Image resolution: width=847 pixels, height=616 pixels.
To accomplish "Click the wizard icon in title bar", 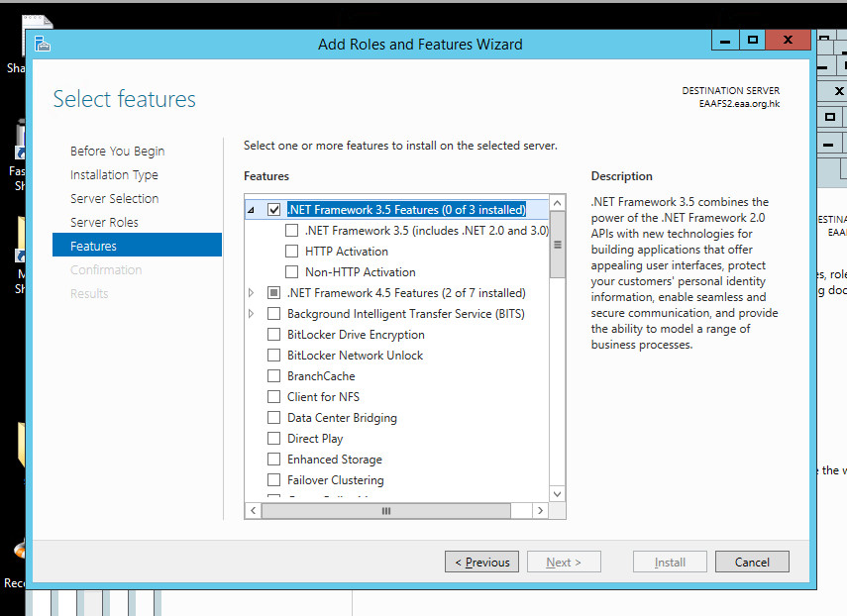I will point(43,44).
